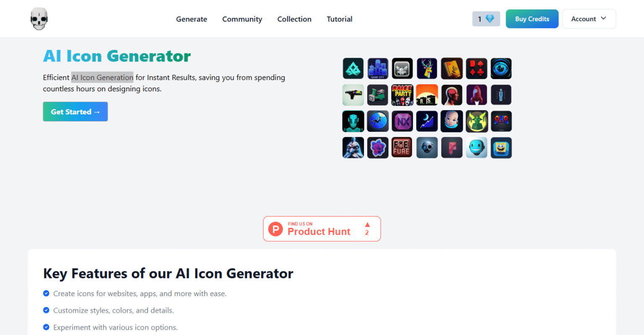Click the skull logo in the header
The height and width of the screenshot is (335, 644).
(x=39, y=19)
